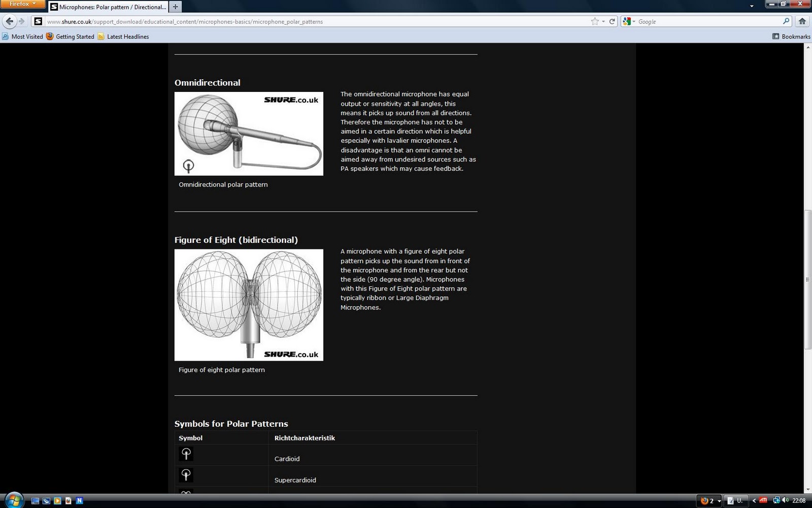Screen dimensions: 812x508
Task: Open the volume speaker tray icon
Action: pos(785,500)
